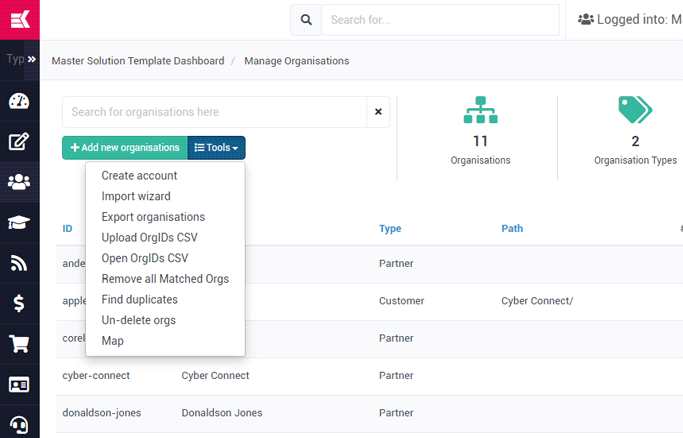Clear the organisation search with X button
Image resolution: width=683 pixels, height=438 pixels.
pos(378,112)
